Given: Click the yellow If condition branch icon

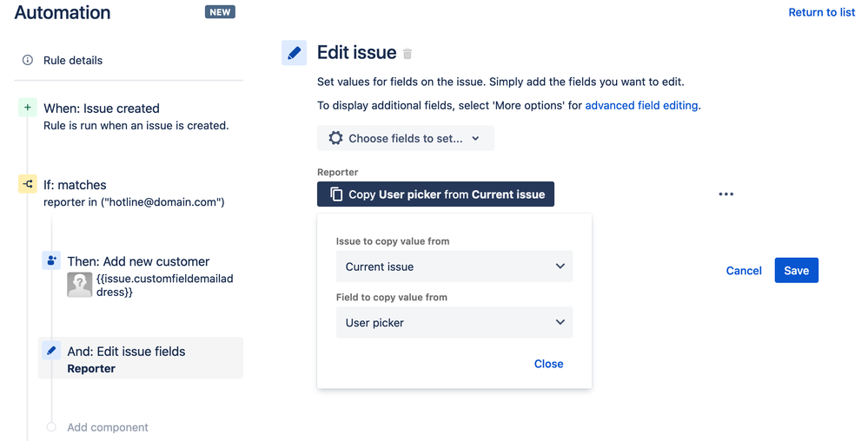Looking at the screenshot, I should (27, 184).
